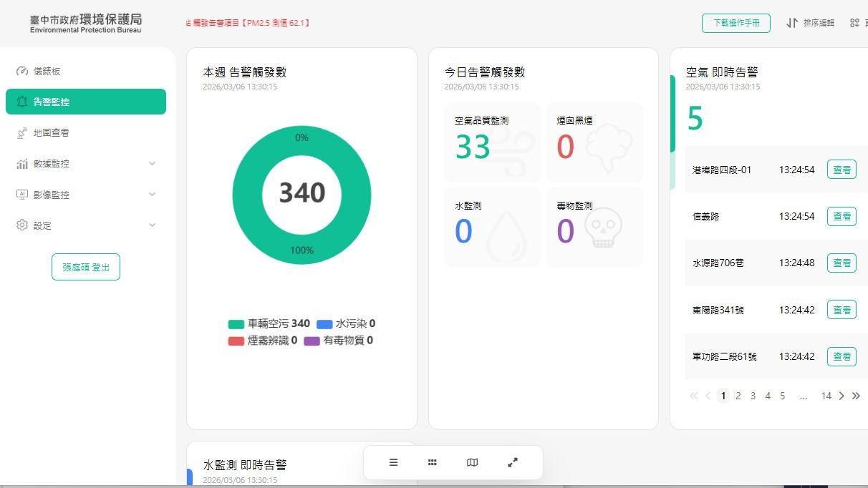
Task: Click the bar chart icon beside 數據監控
Action: pyautogui.click(x=22, y=164)
